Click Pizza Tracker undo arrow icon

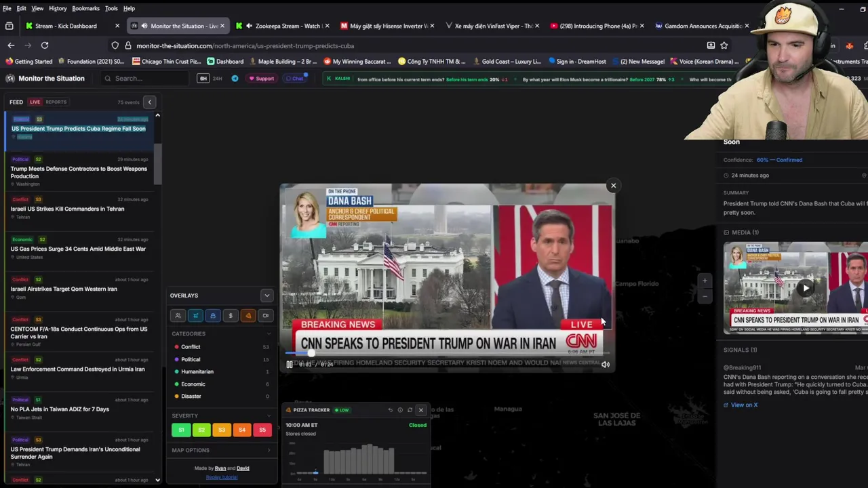pyautogui.click(x=390, y=410)
